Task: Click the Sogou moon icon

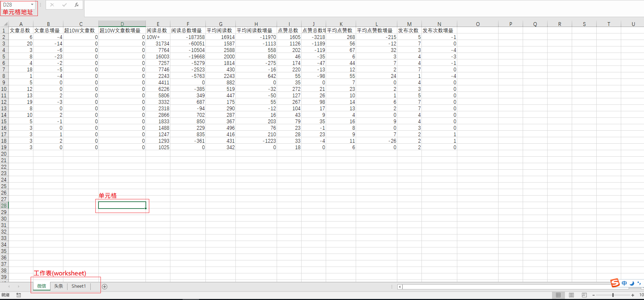Action: (632, 283)
